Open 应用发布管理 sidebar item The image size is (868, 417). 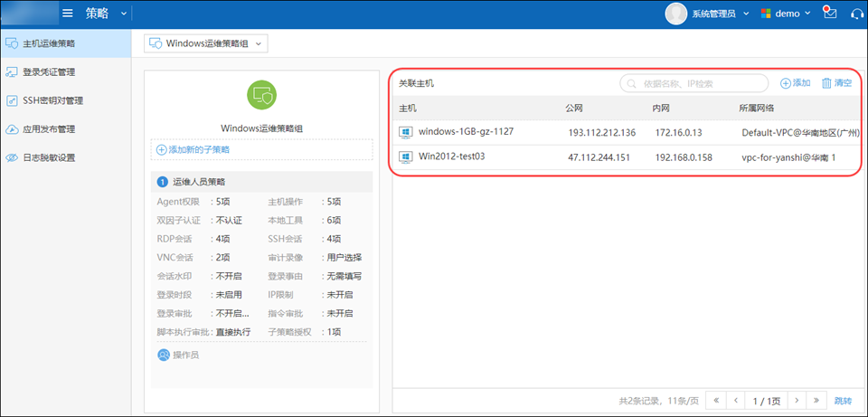click(65, 129)
